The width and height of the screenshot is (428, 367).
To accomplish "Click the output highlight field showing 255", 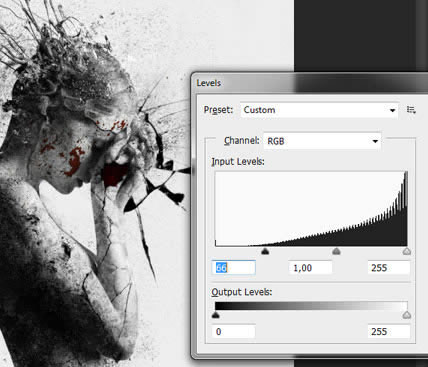I will [x=389, y=331].
